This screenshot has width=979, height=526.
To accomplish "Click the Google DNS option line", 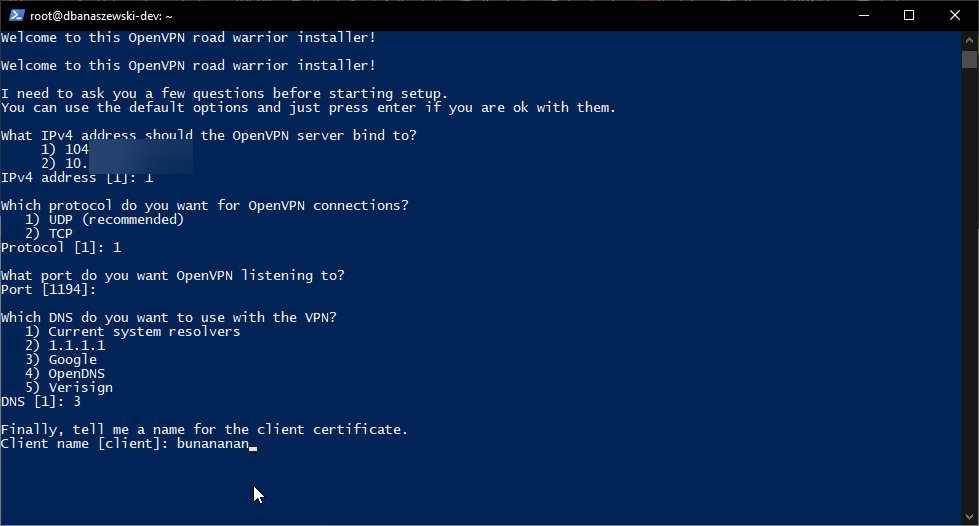I will click(72, 359).
